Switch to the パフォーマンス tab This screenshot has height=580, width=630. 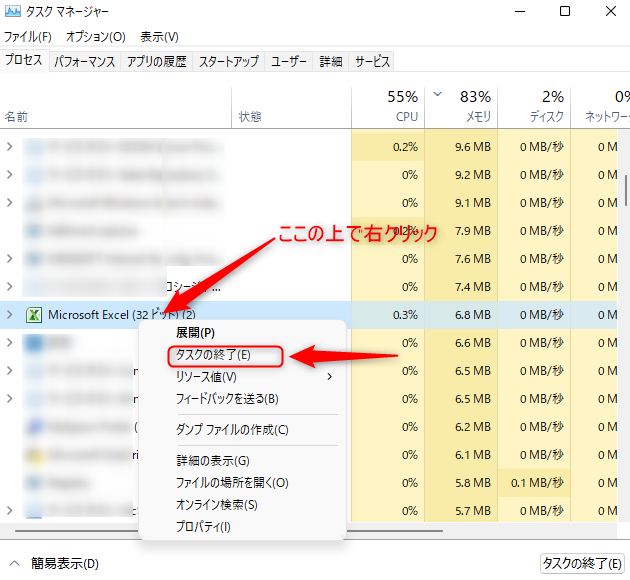click(x=84, y=61)
